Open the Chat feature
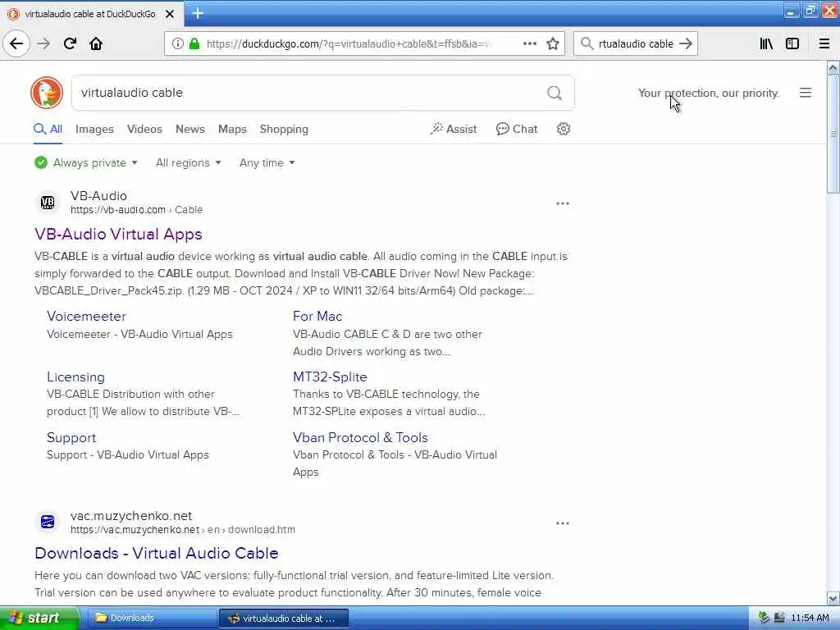Viewport: 840px width, 630px height. [517, 129]
